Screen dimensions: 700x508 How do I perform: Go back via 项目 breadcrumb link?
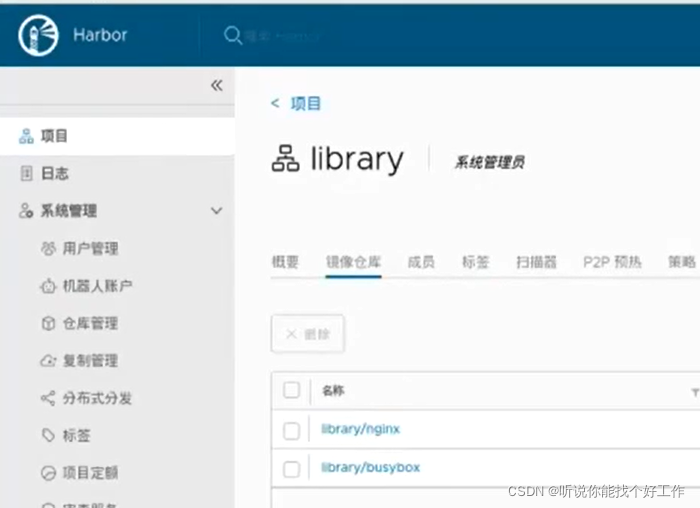tap(306, 104)
